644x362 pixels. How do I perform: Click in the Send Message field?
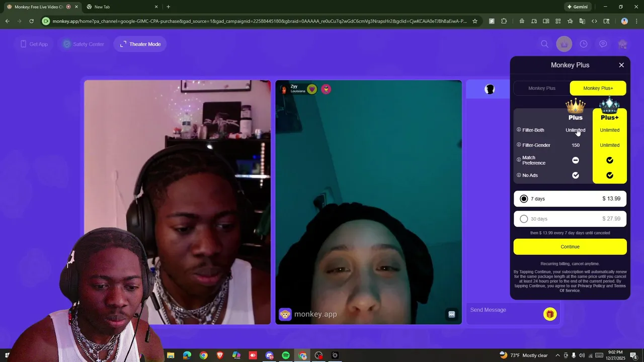click(x=504, y=310)
